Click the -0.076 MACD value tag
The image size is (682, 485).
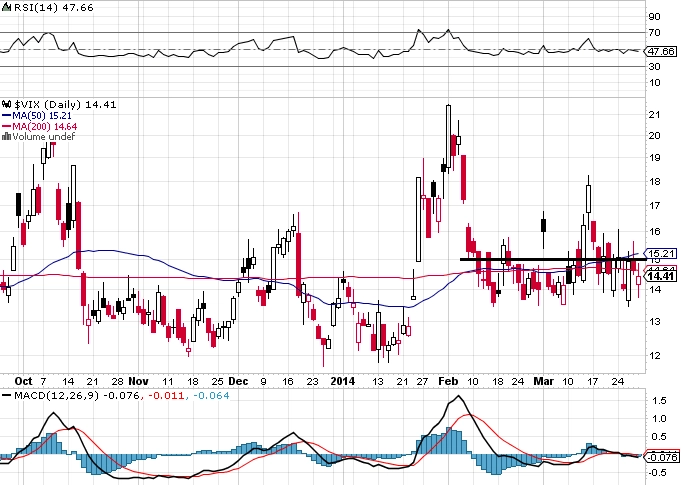click(662, 457)
